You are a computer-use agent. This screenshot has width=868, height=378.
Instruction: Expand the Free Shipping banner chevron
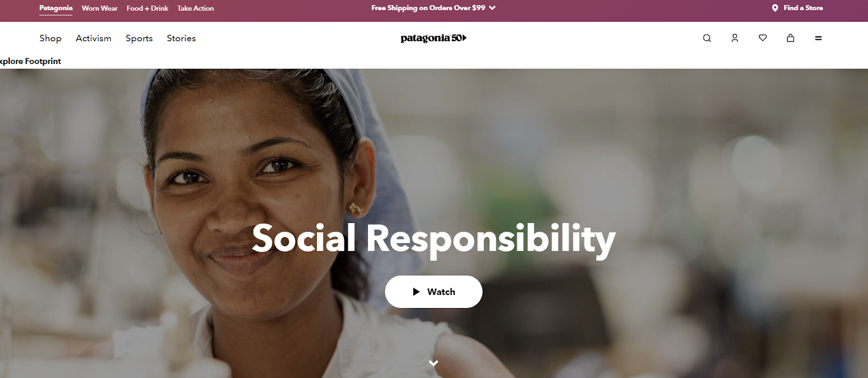[492, 8]
